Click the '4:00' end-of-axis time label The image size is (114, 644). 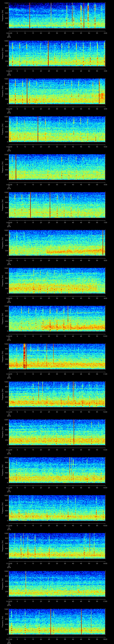tap(105, 109)
